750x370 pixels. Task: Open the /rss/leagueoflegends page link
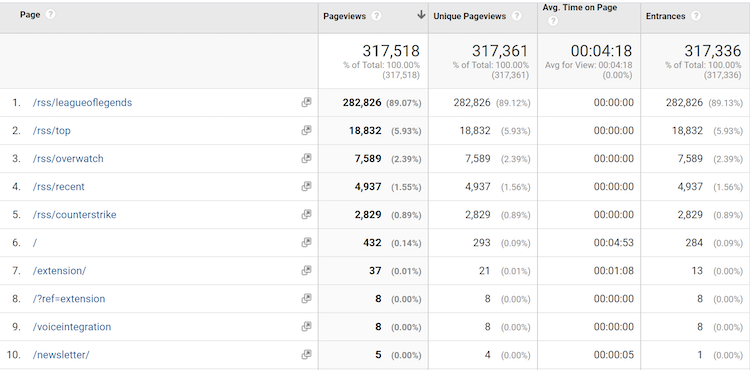tap(82, 102)
